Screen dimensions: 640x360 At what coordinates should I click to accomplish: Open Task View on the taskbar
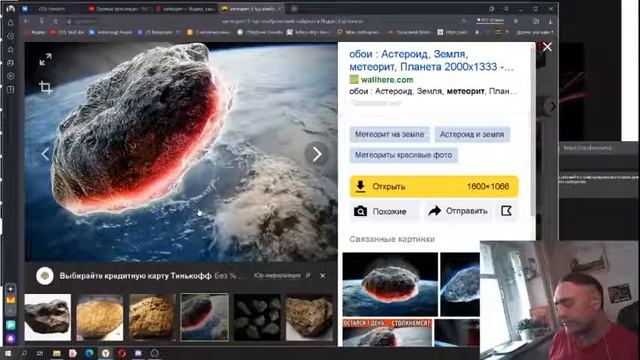pos(40,353)
